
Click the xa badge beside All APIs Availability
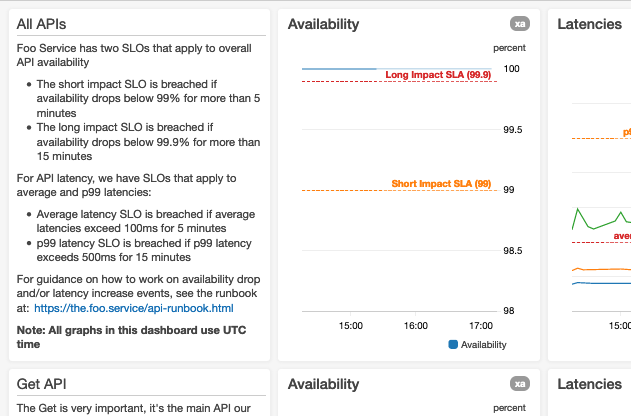[x=518, y=23]
